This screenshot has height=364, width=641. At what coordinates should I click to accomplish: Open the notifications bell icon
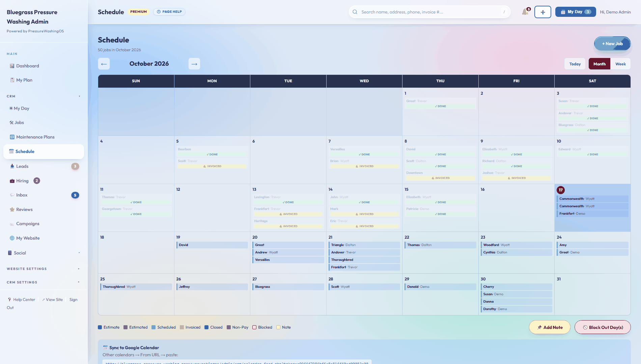pyautogui.click(x=525, y=12)
